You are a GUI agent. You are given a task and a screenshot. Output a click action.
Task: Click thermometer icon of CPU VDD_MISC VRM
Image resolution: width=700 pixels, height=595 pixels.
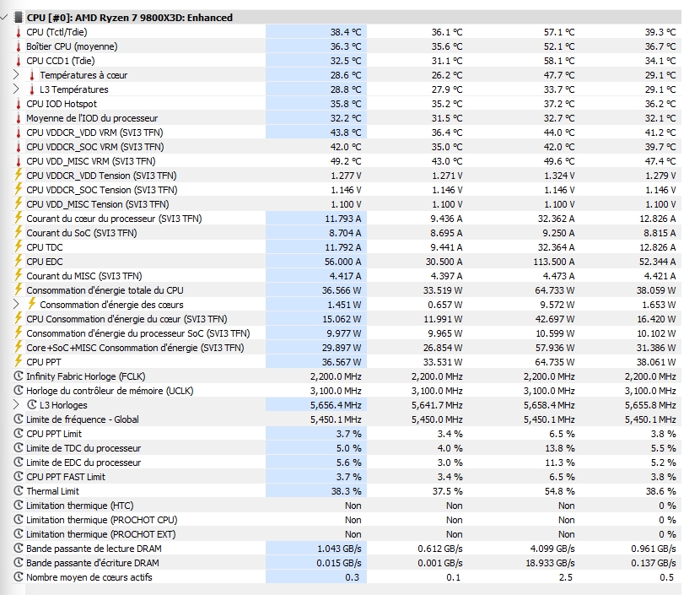point(19,161)
